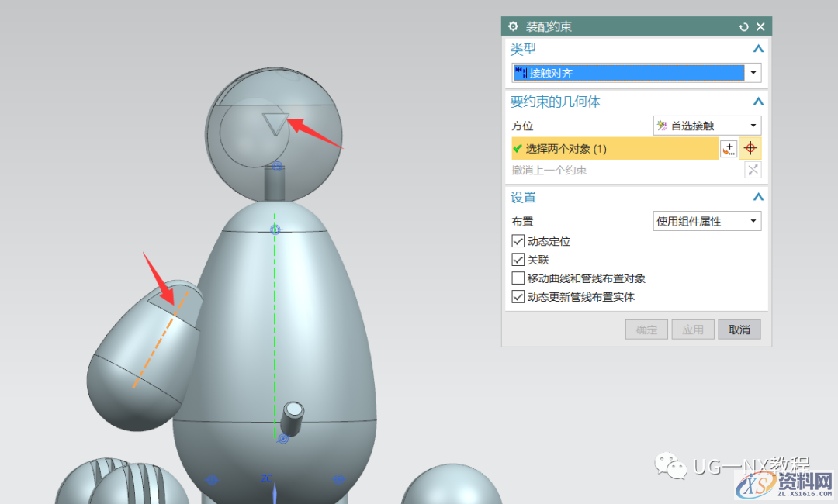The height and width of the screenshot is (504, 838).
Task: Click the 应用 button
Action: [x=692, y=329]
